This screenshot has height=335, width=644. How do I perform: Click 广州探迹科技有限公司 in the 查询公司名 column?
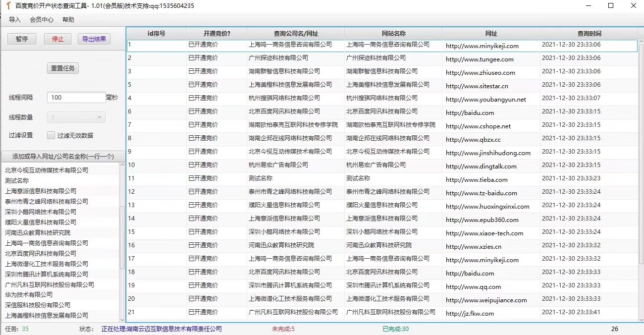[x=278, y=58]
